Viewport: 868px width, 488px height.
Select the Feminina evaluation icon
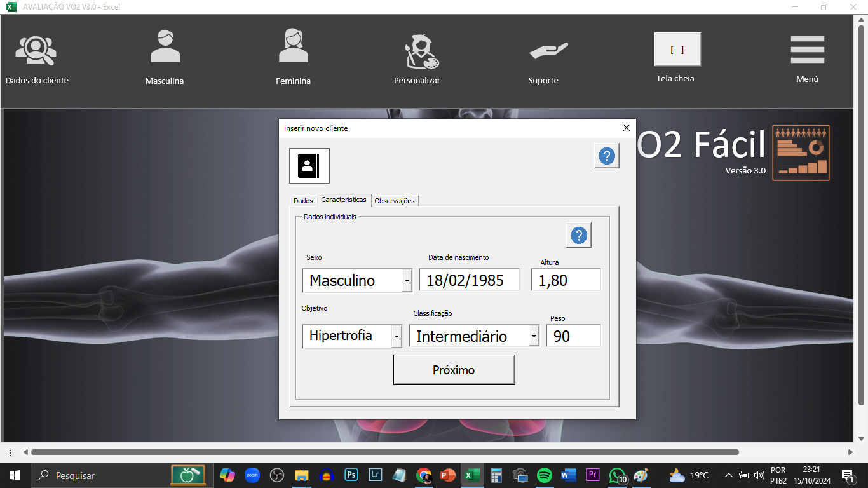(x=293, y=48)
